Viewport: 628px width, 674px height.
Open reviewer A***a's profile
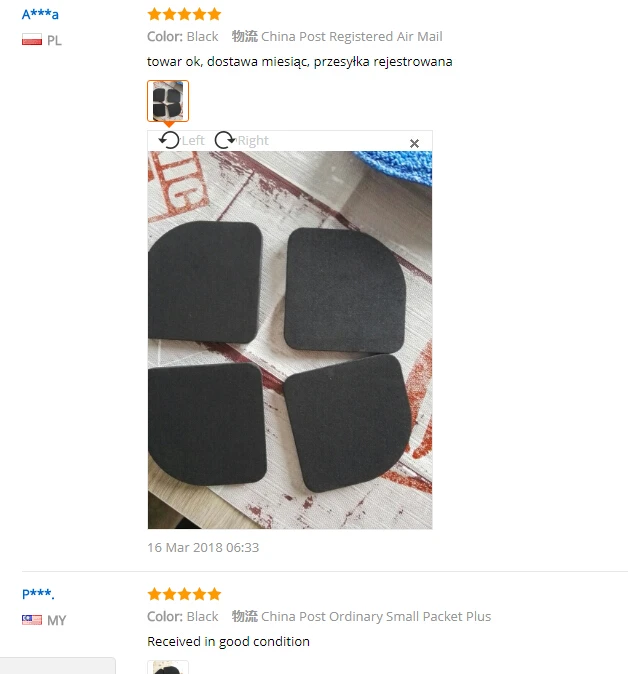click(40, 14)
